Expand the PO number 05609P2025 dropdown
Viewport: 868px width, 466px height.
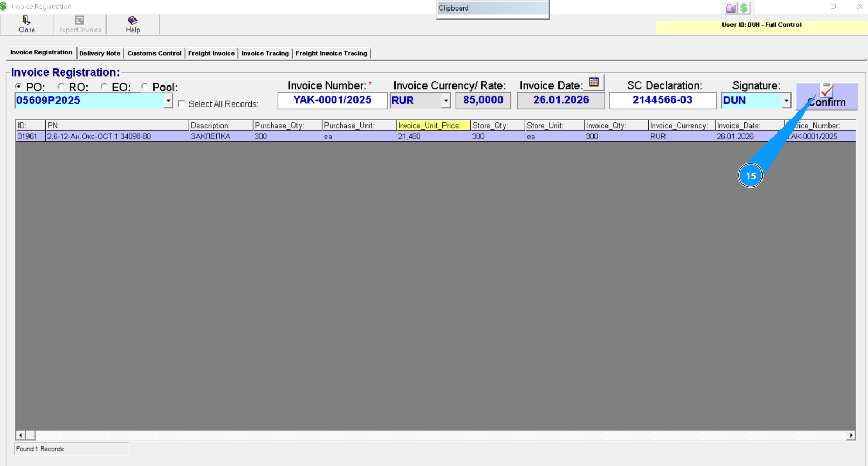point(168,101)
